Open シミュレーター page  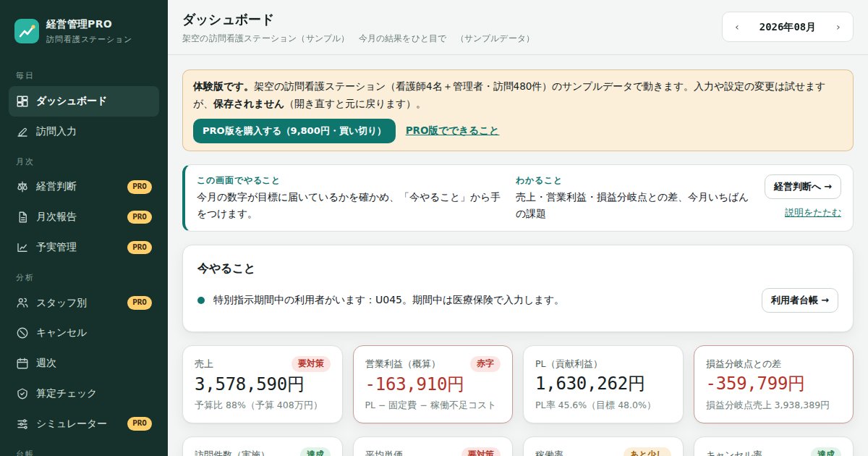pos(84,424)
